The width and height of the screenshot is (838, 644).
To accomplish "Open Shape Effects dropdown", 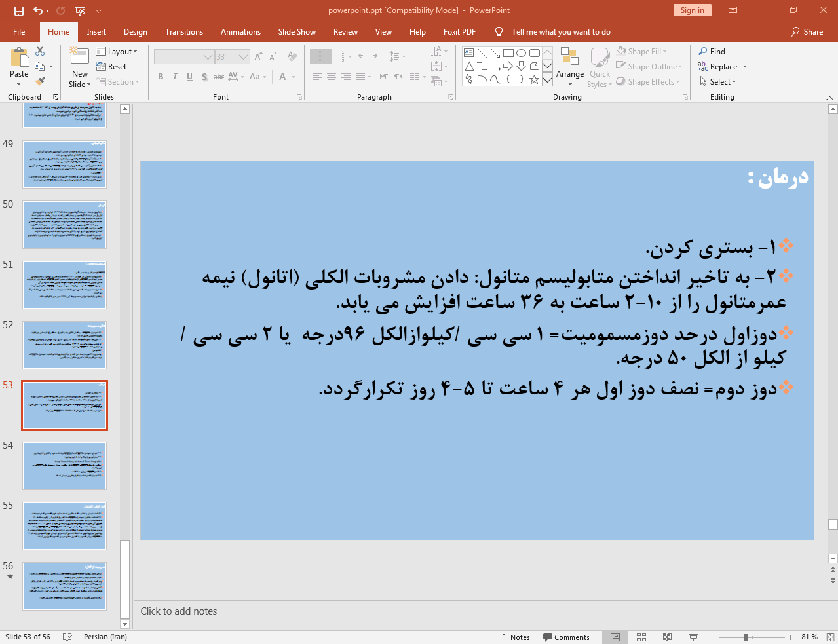I will [648, 82].
